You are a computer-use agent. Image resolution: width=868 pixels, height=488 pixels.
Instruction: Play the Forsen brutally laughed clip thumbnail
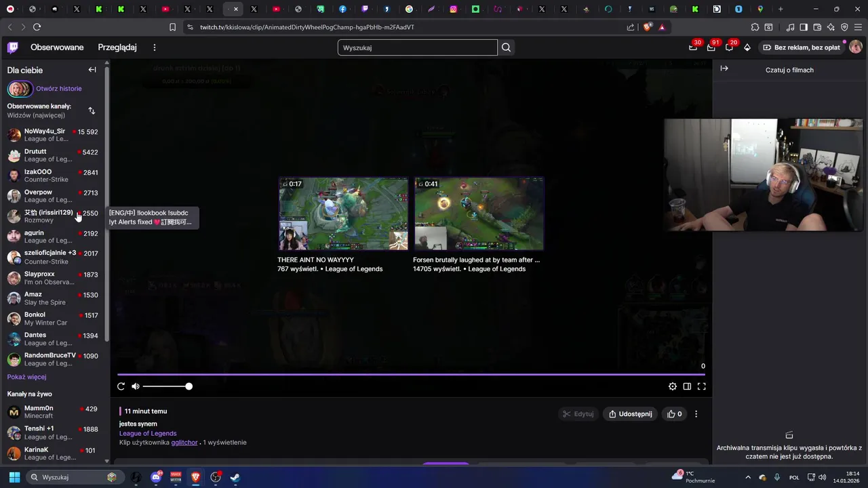pos(479,213)
